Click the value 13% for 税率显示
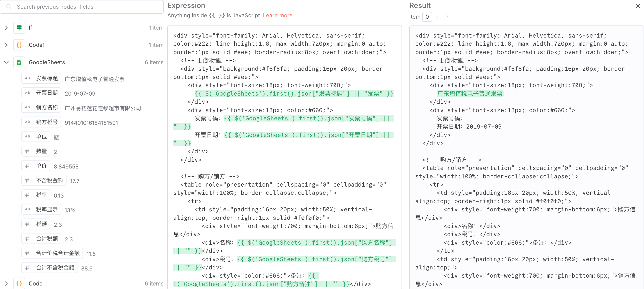Image resolution: width=644 pixels, height=289 pixels. (70, 210)
